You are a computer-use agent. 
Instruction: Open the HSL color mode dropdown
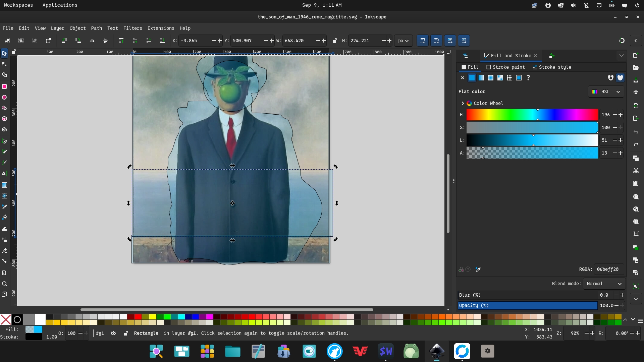pyautogui.click(x=606, y=92)
